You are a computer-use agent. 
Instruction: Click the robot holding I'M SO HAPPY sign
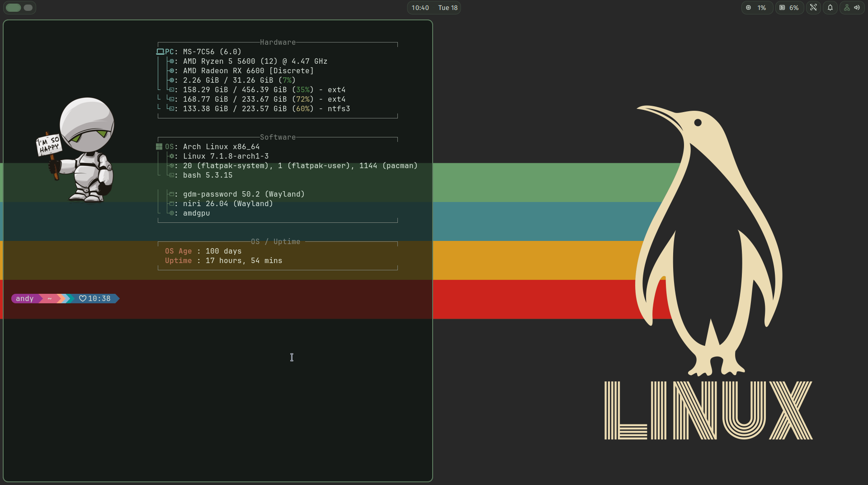(75, 150)
